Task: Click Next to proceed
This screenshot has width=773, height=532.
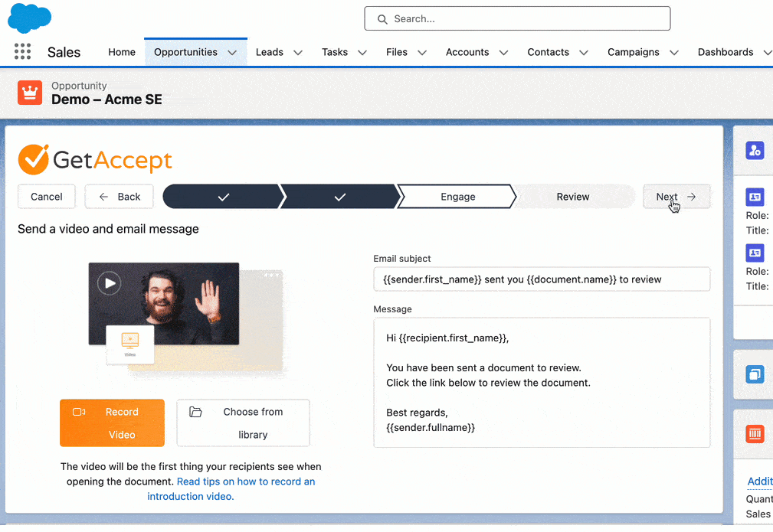Action: click(676, 197)
